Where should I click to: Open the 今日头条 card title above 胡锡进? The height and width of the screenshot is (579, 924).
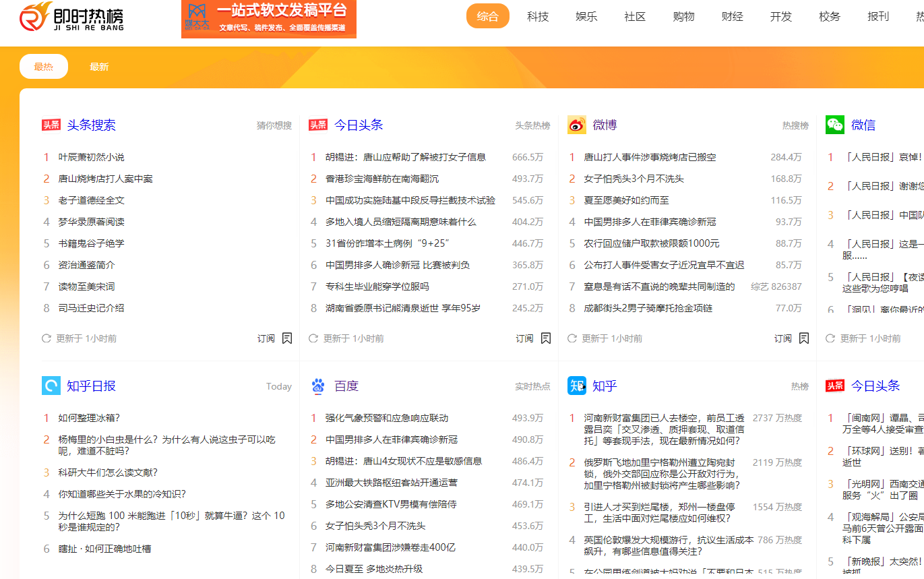pos(359,125)
